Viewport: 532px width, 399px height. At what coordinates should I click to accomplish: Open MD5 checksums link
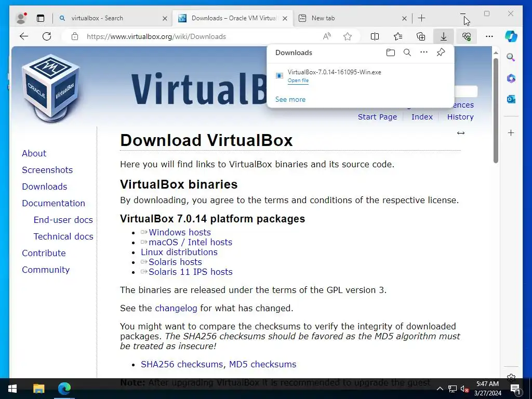click(x=262, y=364)
